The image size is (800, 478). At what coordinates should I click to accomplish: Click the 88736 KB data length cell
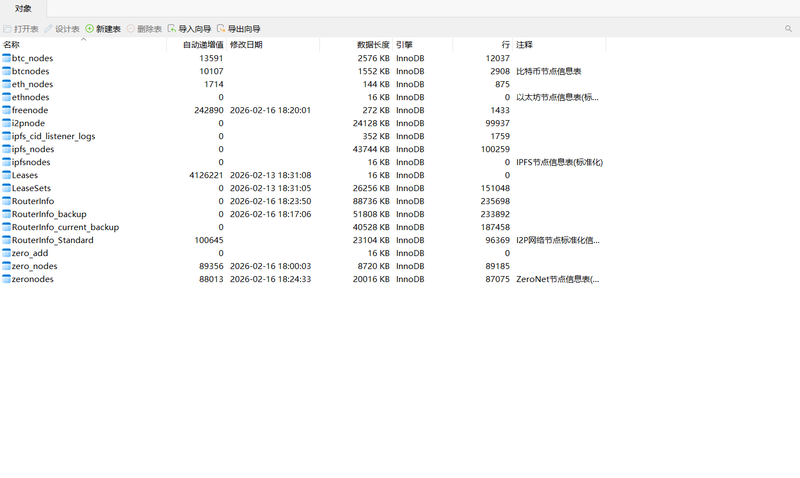tap(371, 202)
